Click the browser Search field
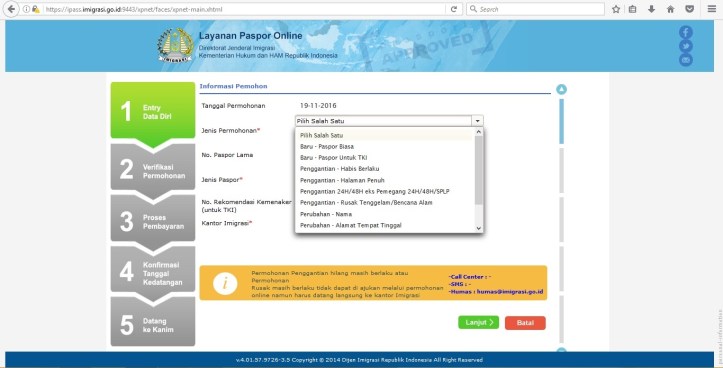This screenshot has height=368, width=723. click(x=535, y=9)
